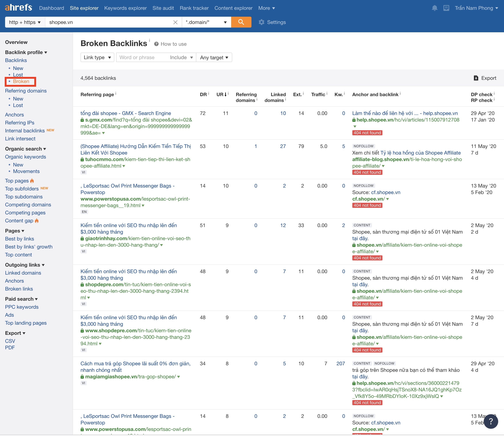504x436 pixels.
Task: Export as CSV from the sidebar
Action: click(10, 341)
